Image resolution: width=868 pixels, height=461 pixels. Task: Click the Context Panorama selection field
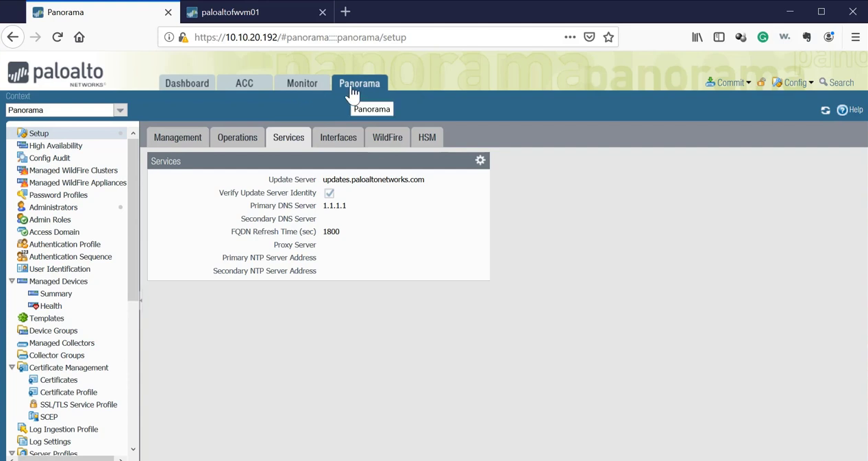pyautogui.click(x=59, y=110)
